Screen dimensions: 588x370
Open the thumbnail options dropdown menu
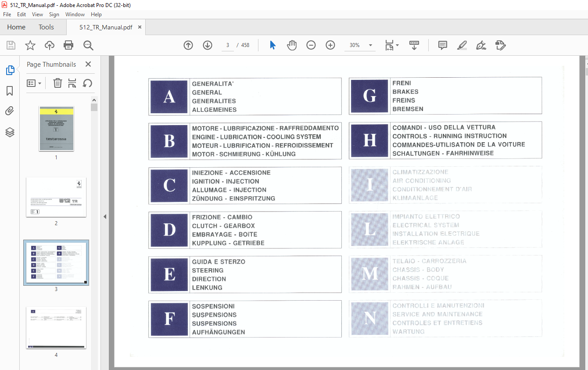point(34,83)
